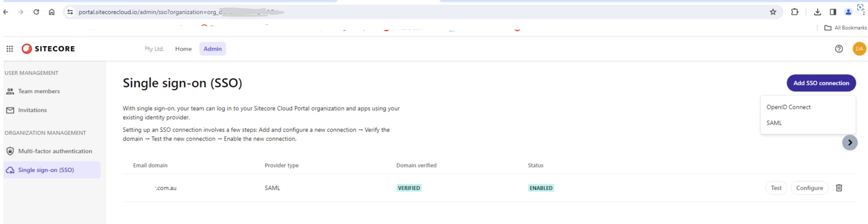
Task: Click Add SSO connection button
Action: point(821,83)
